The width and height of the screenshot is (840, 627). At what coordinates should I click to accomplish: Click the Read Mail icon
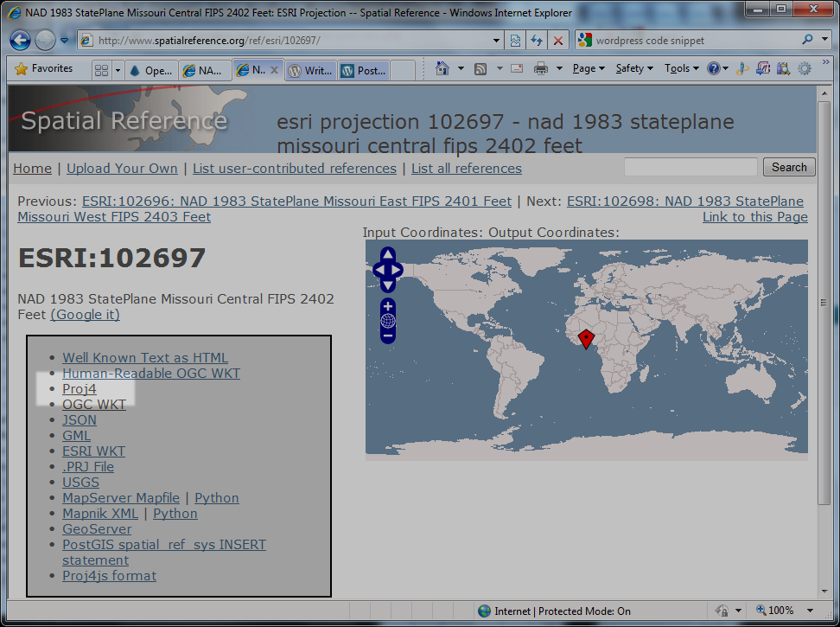[x=516, y=67]
